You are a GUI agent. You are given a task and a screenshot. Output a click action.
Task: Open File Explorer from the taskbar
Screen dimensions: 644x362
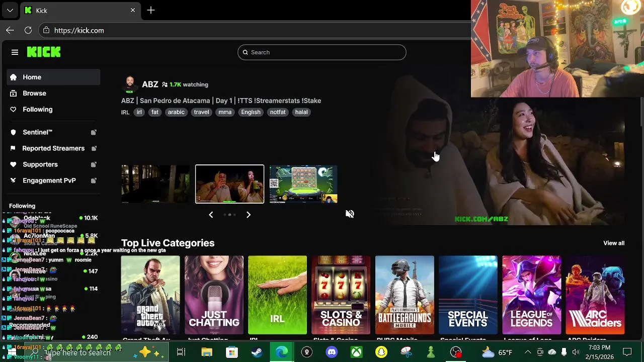(x=207, y=352)
